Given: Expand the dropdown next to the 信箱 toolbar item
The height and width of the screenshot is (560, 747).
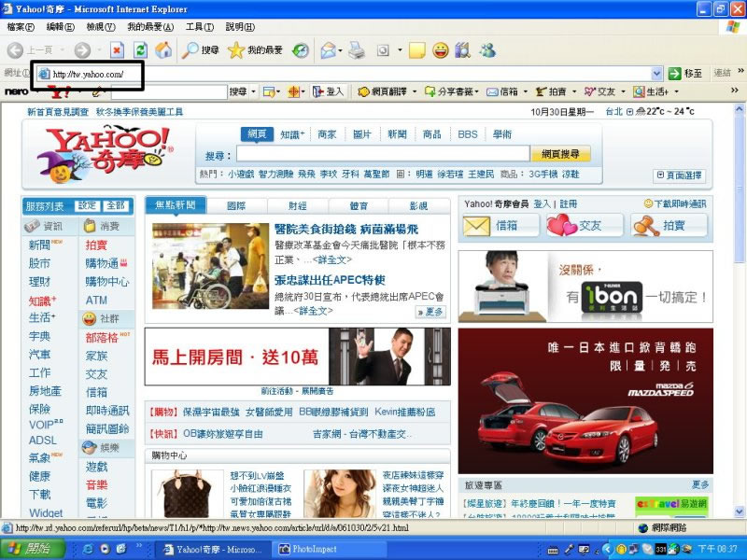Looking at the screenshot, I should (526, 91).
